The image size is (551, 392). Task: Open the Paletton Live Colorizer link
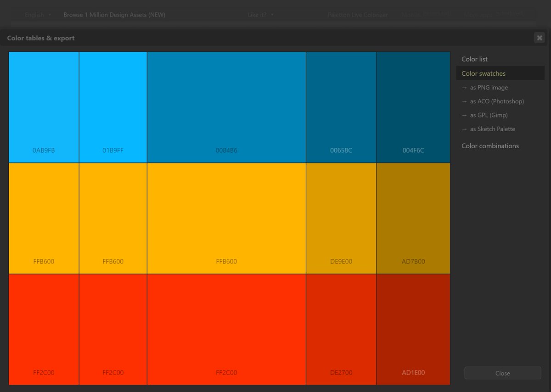(358, 15)
